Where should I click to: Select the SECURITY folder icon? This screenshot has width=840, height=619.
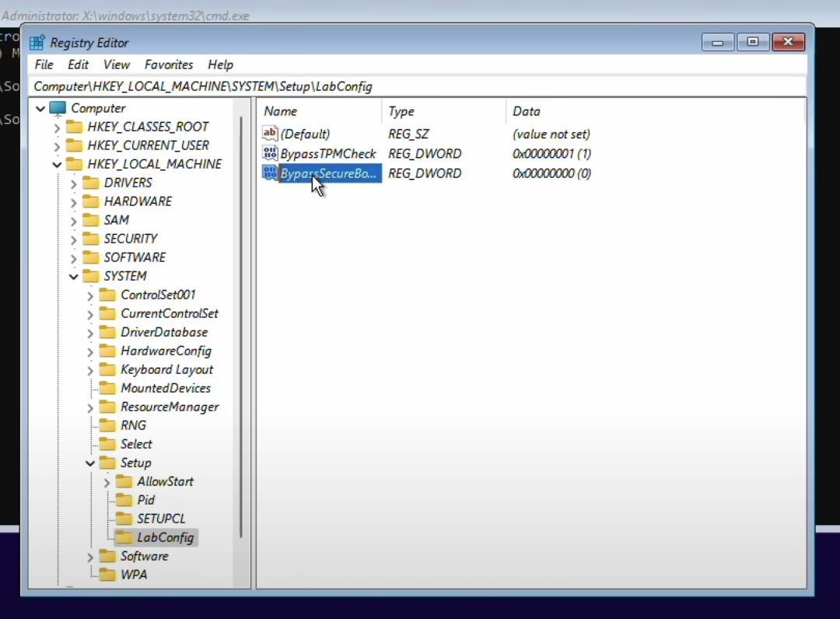tap(90, 239)
